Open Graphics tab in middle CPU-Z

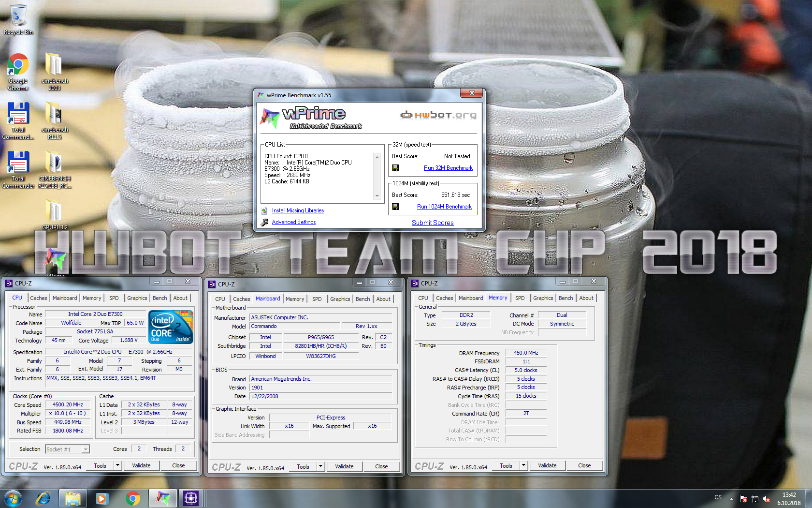point(340,299)
